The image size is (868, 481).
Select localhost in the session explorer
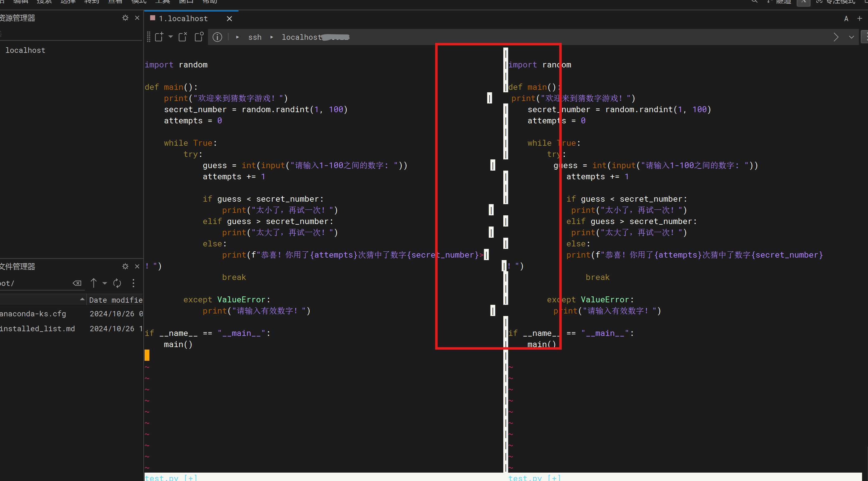coord(25,50)
